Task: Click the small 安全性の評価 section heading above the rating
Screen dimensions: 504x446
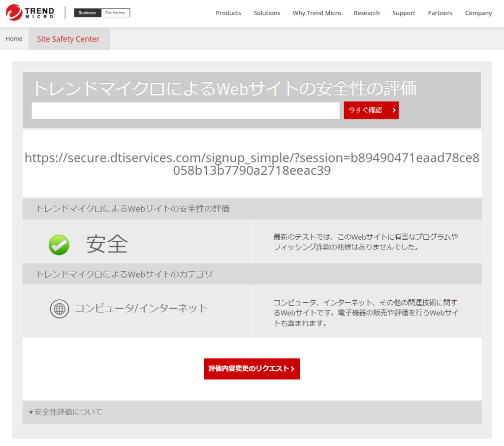Action: tap(133, 209)
